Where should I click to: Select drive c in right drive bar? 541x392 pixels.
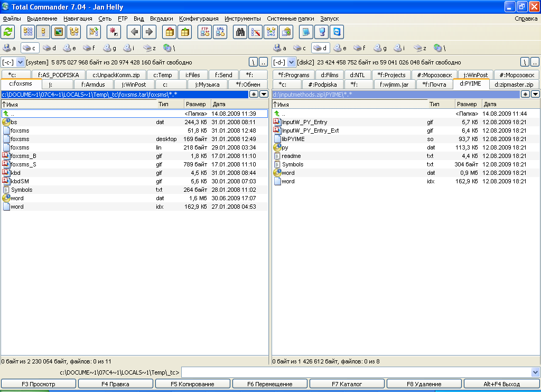(x=300, y=48)
